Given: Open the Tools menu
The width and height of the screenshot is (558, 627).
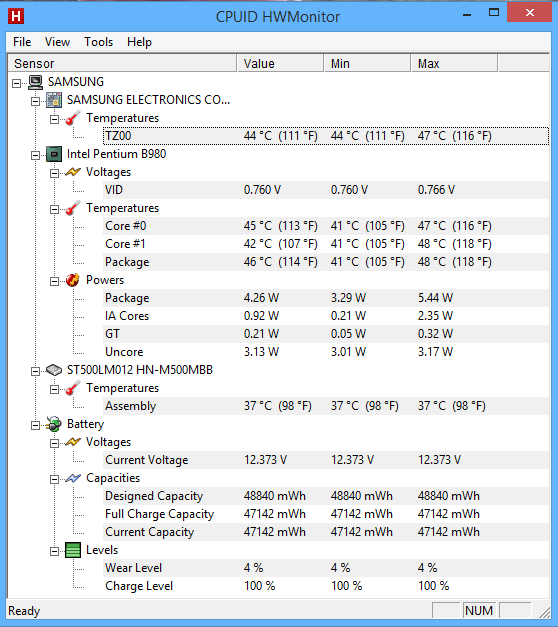Looking at the screenshot, I should click(98, 42).
